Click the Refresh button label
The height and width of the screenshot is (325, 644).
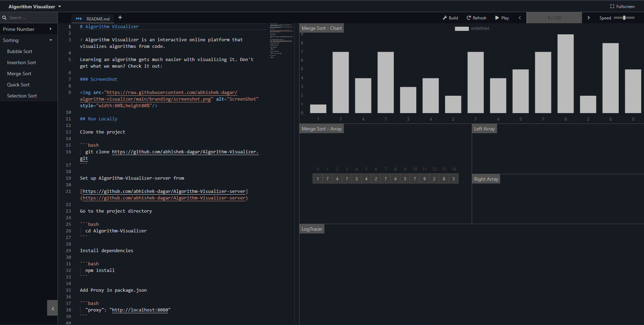point(480,18)
